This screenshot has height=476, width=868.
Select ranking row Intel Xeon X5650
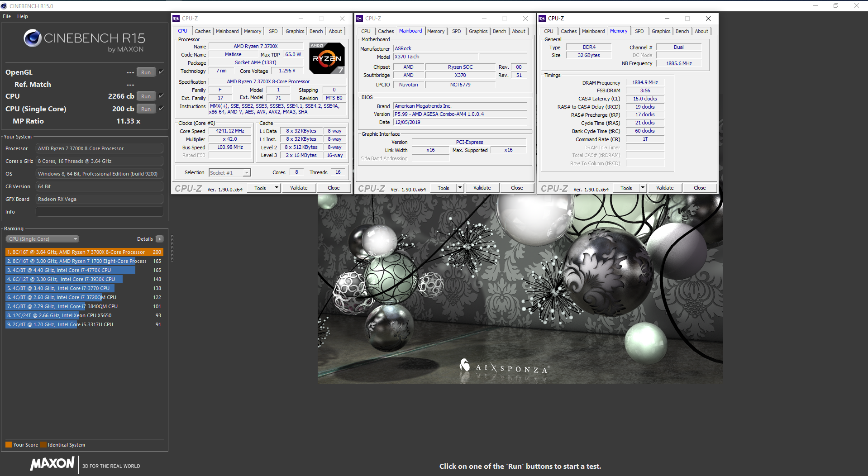(84, 315)
